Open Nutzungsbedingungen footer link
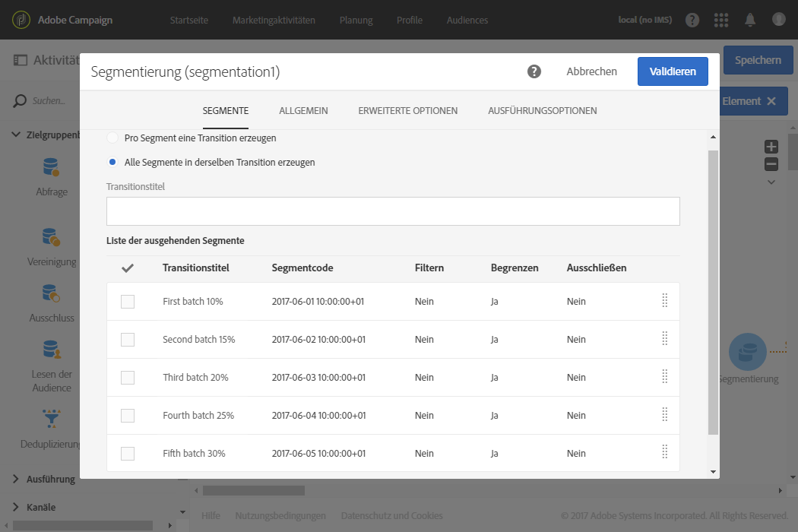Image resolution: width=798 pixels, height=532 pixels. click(280, 515)
